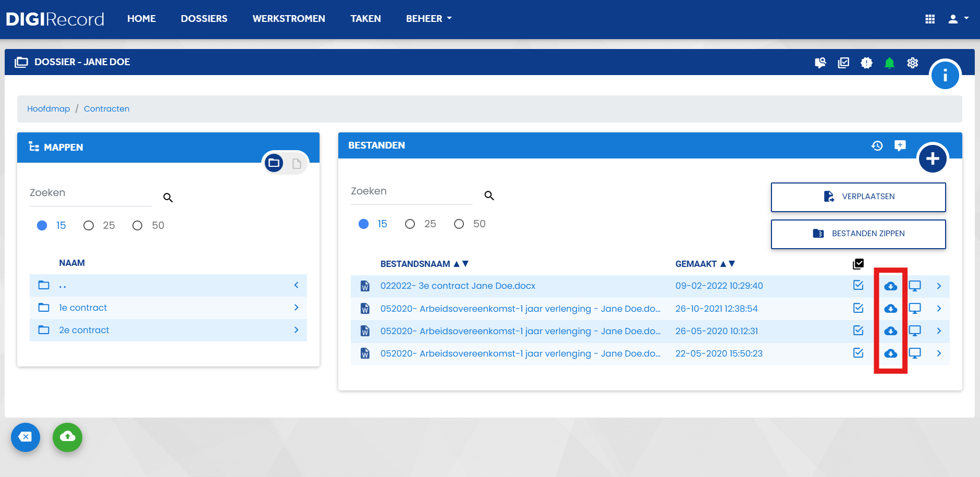
Task: Expand the 1e contract folder chevron
Action: (x=296, y=308)
